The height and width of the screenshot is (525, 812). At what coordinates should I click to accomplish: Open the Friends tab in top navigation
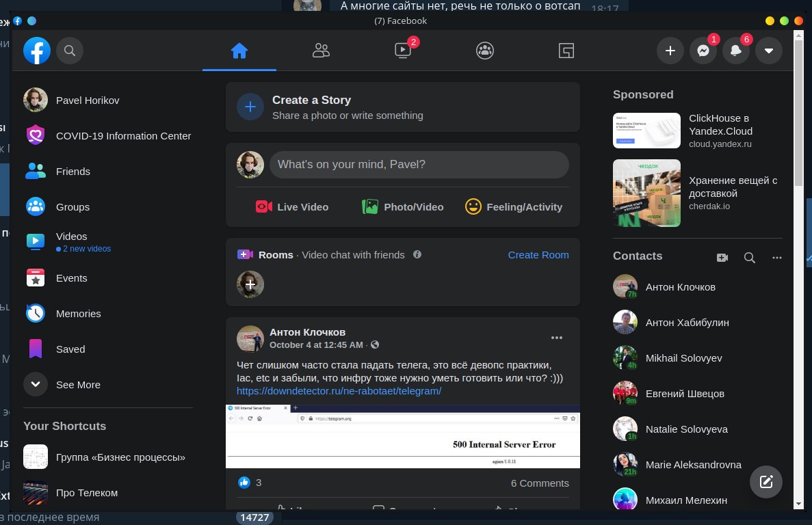tap(321, 51)
